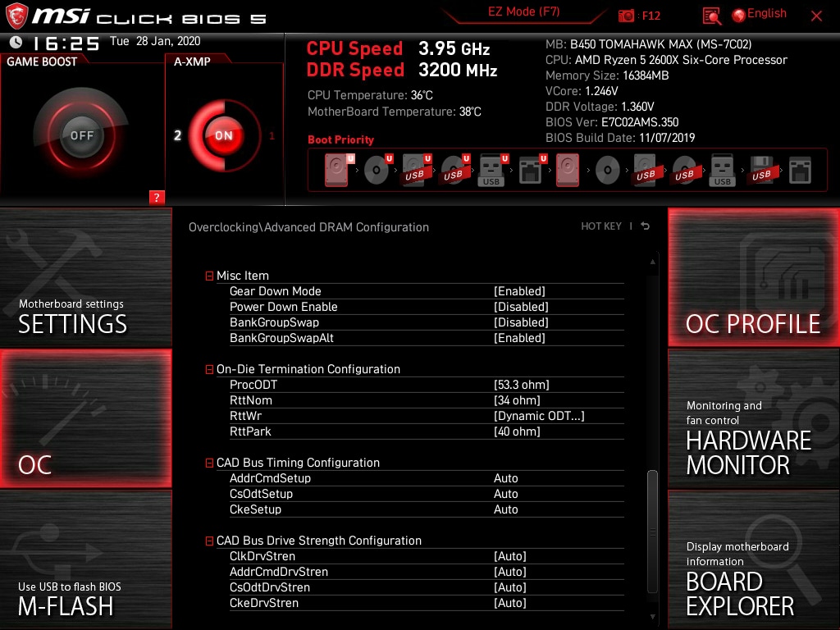Open the red question mark help icon
Viewport: 840px width, 630px height.
point(157,197)
